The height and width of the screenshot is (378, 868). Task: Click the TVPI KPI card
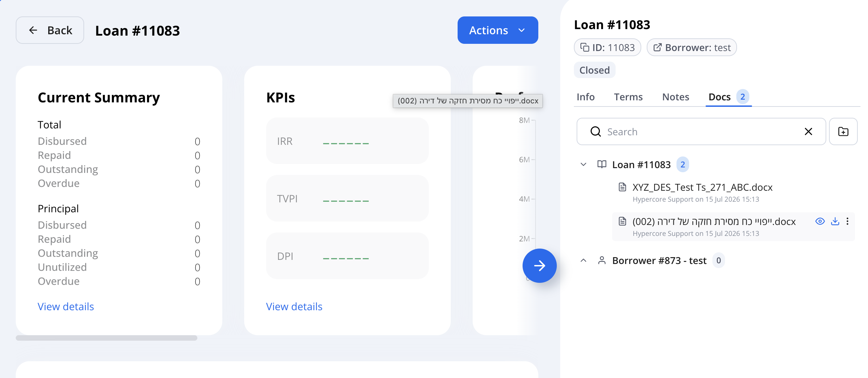(347, 198)
